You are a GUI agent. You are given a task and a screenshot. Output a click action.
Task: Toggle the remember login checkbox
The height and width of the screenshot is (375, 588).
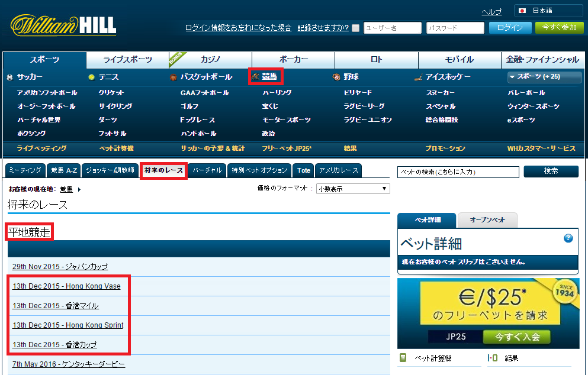coord(355,28)
